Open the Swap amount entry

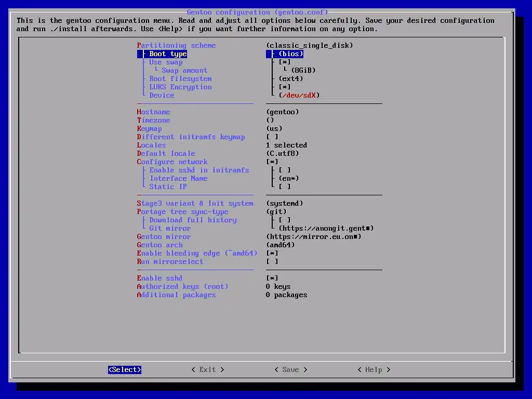pyautogui.click(x=184, y=70)
